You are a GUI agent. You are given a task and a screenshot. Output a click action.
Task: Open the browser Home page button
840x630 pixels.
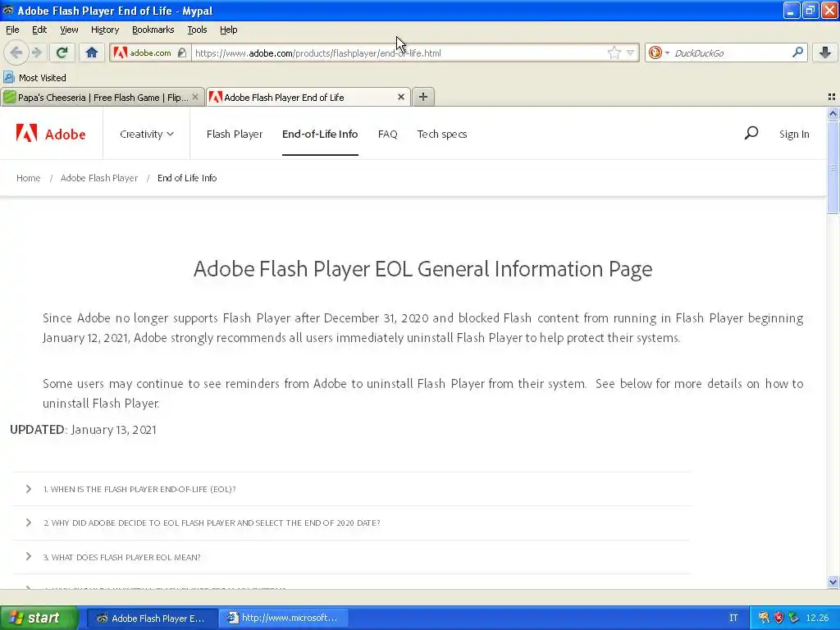tap(92, 52)
